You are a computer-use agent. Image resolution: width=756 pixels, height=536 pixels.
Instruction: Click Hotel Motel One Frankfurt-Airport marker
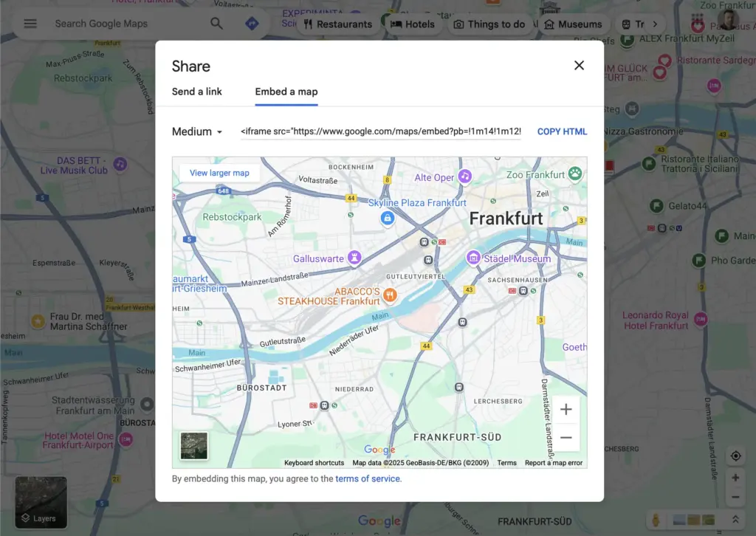[x=126, y=439]
